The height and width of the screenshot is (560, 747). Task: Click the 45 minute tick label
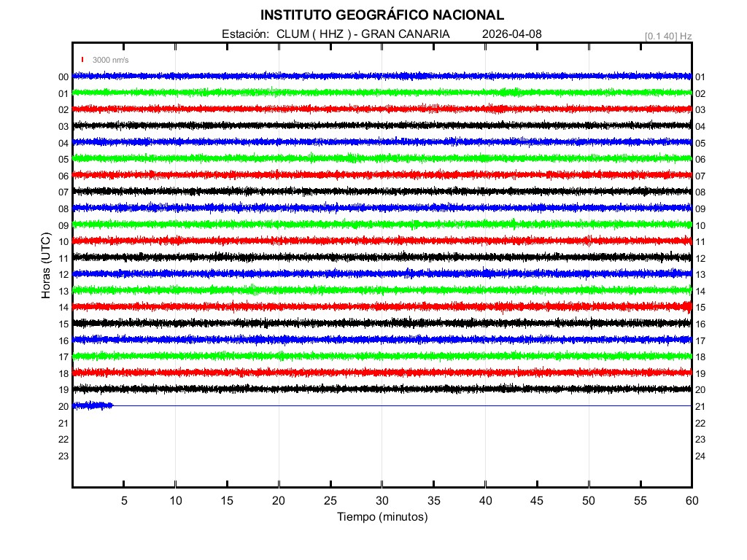pos(537,501)
